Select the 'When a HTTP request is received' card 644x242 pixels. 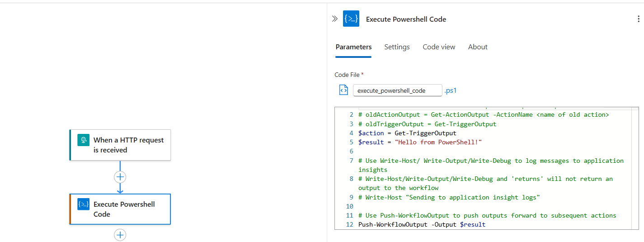[120, 145]
